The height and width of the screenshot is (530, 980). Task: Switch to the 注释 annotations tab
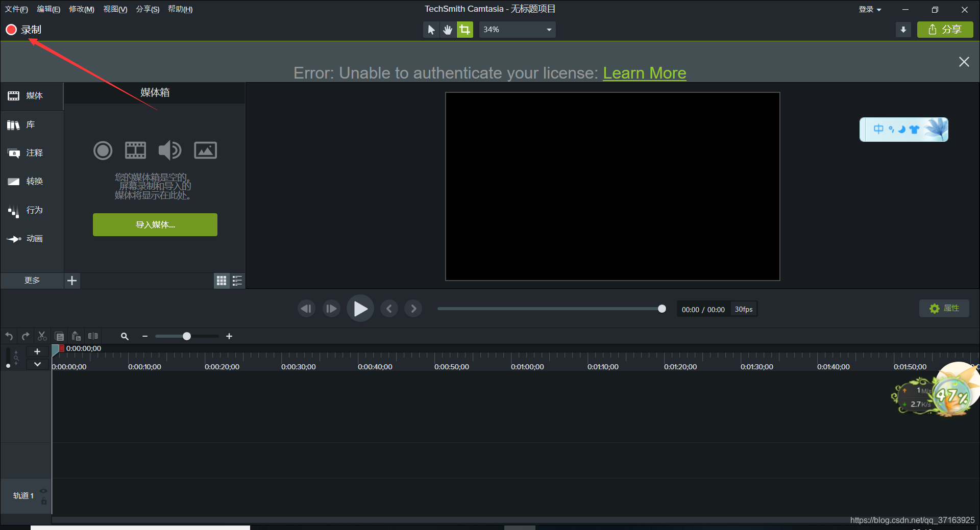coord(32,153)
